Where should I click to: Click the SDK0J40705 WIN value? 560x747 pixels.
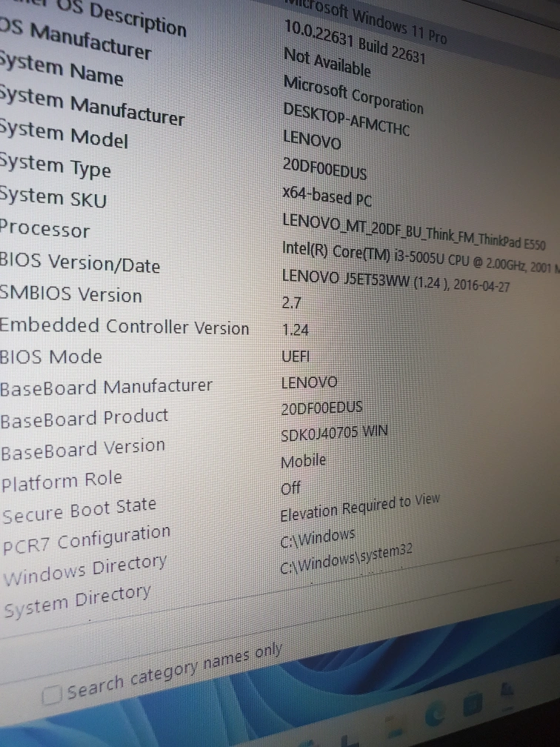point(334,433)
